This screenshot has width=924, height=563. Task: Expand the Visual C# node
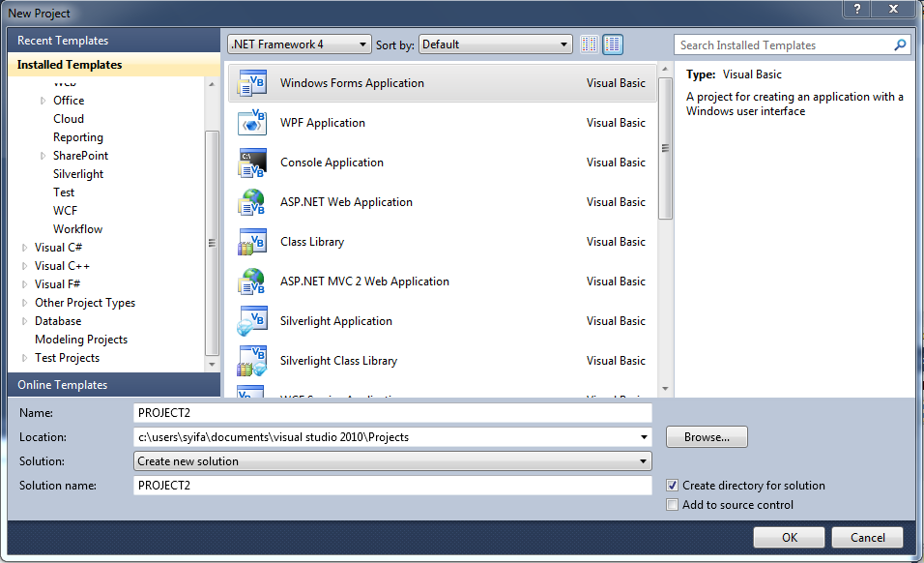pos(24,247)
